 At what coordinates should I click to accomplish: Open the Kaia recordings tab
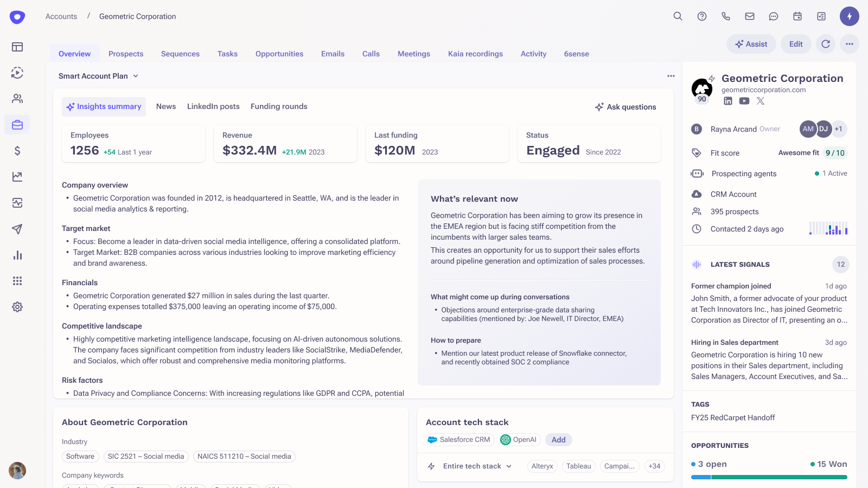coord(475,54)
